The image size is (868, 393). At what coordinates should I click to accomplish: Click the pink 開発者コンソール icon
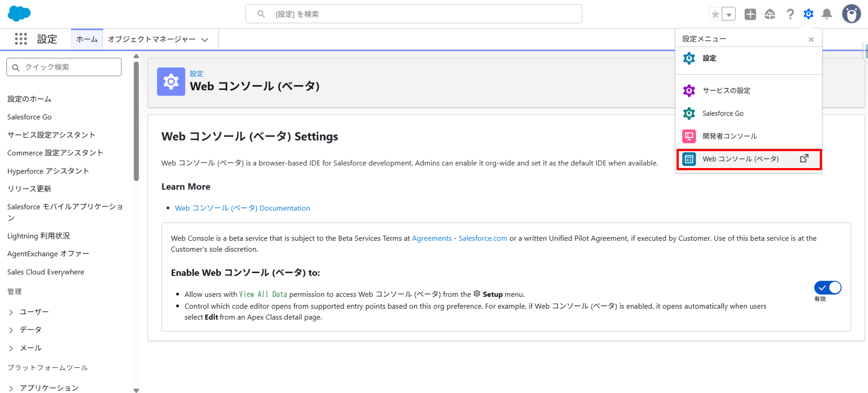click(x=689, y=136)
